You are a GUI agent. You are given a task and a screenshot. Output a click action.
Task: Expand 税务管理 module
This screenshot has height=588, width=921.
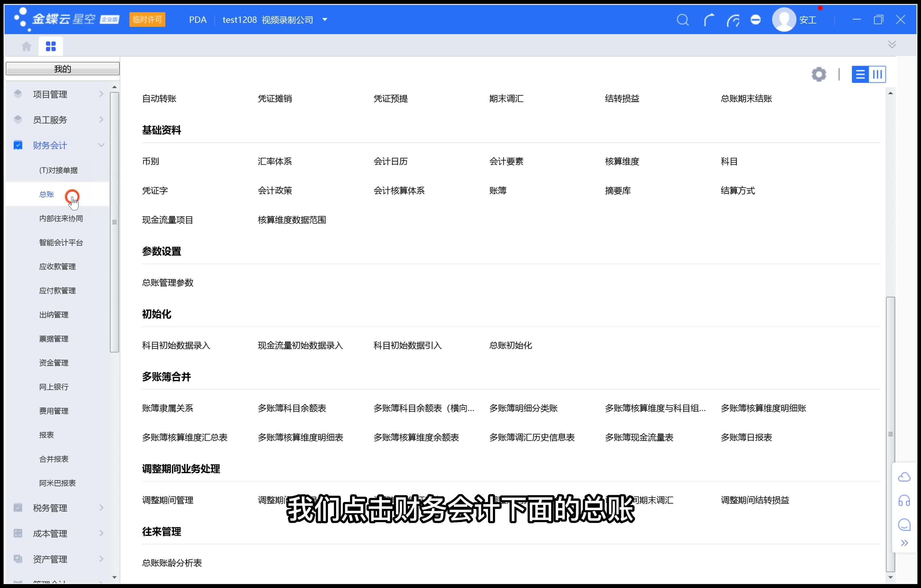click(57, 508)
